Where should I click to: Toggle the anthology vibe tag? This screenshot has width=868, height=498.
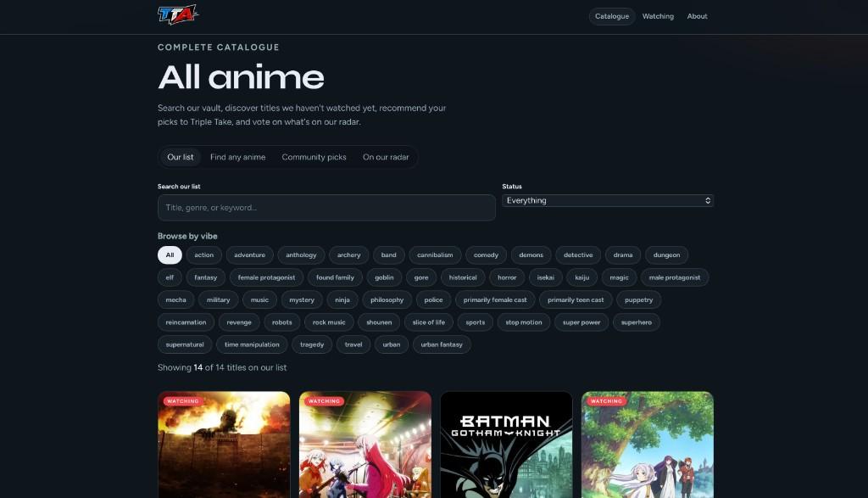(x=301, y=255)
